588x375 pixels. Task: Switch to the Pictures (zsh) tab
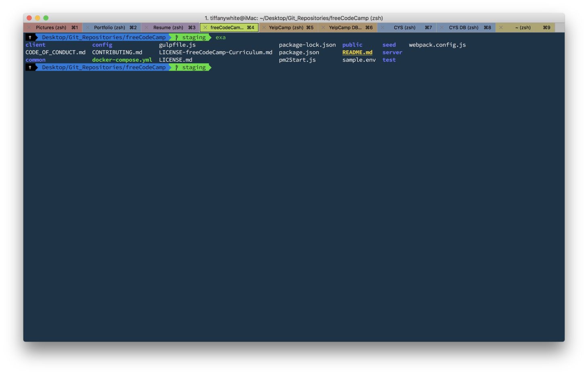[x=53, y=27]
